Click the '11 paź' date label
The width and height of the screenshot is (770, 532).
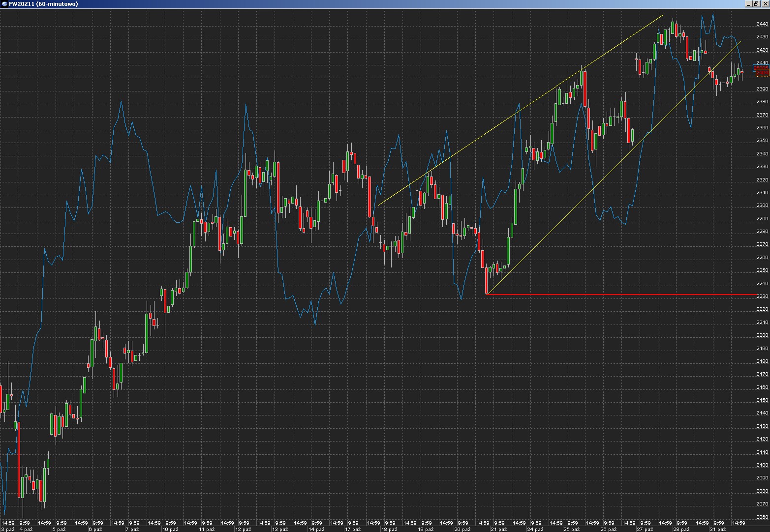(x=207, y=529)
